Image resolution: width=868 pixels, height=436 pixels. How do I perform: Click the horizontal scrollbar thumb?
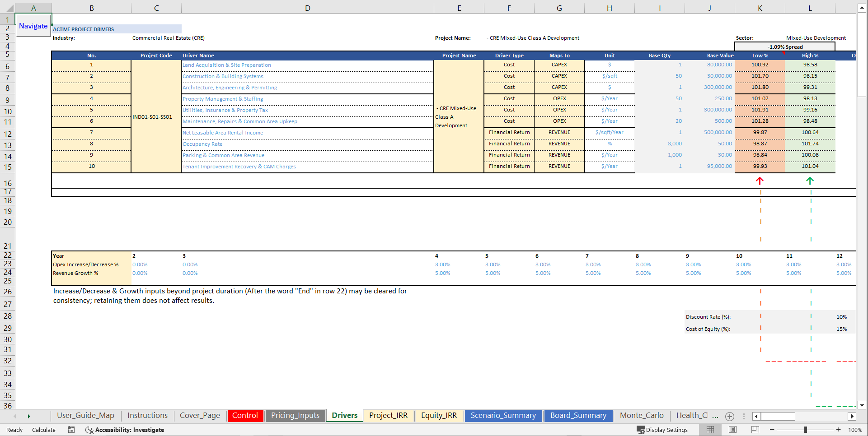pos(778,416)
